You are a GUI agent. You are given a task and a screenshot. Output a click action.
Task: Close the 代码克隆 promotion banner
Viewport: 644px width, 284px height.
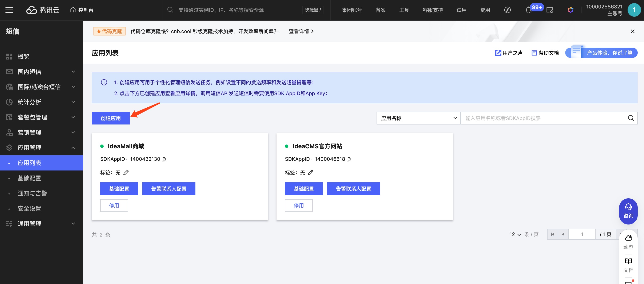tap(632, 31)
